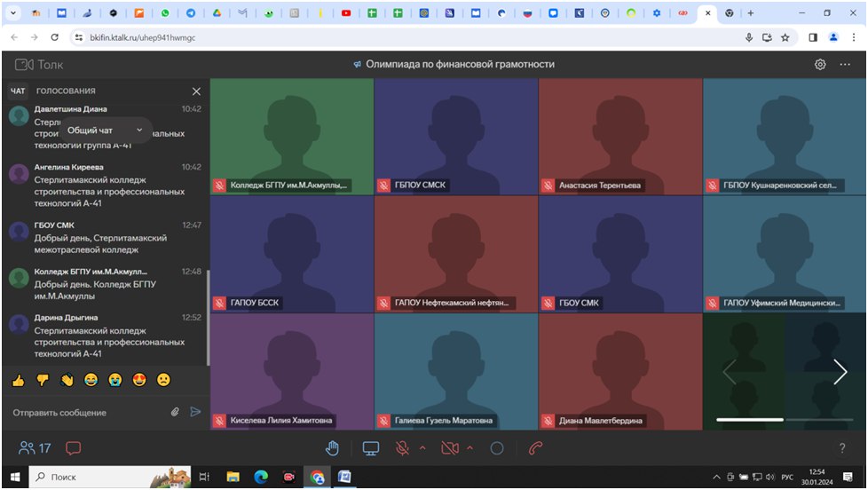The image size is (868, 490).
Task: Expand the Общий чат dropdown
Action: (x=105, y=130)
